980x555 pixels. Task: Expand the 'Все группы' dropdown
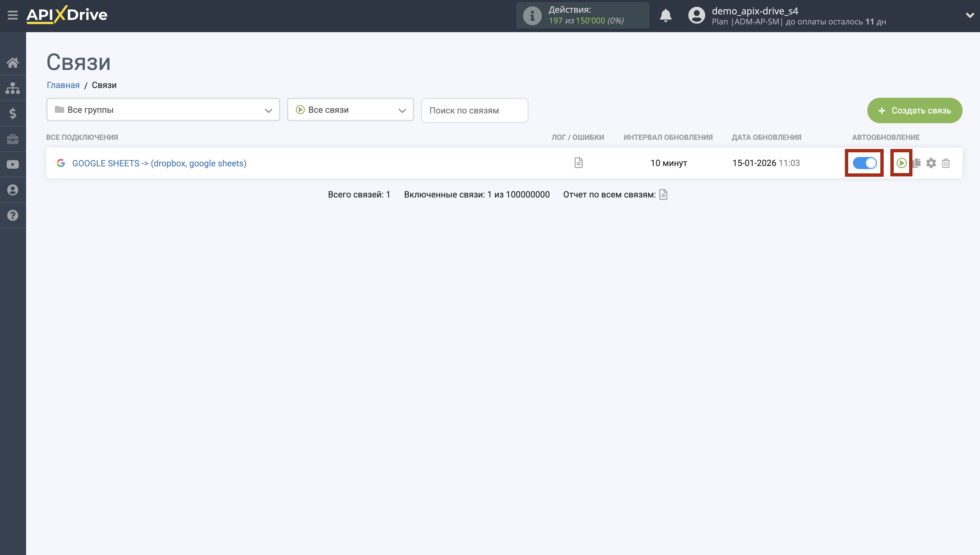[163, 110]
